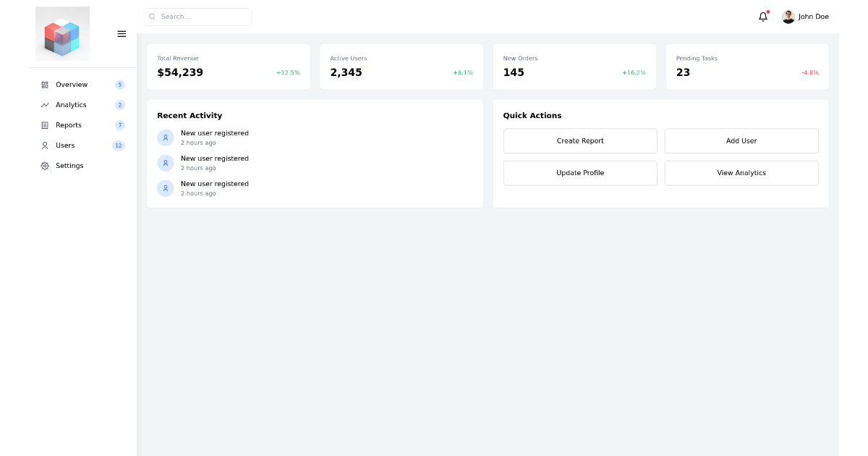Viewport: 868px width, 456px height.
Task: Select the Total Revenue stat card
Action: click(229, 66)
